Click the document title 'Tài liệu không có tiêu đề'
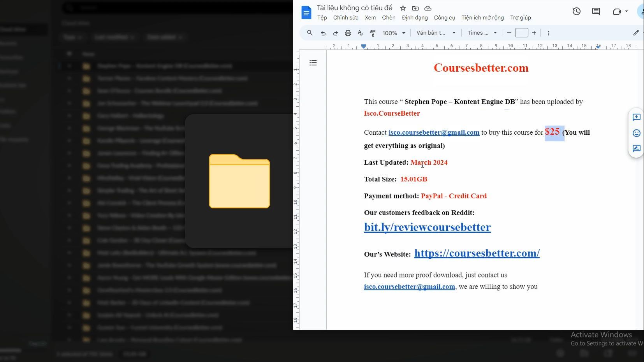644x362 pixels. [355, 8]
